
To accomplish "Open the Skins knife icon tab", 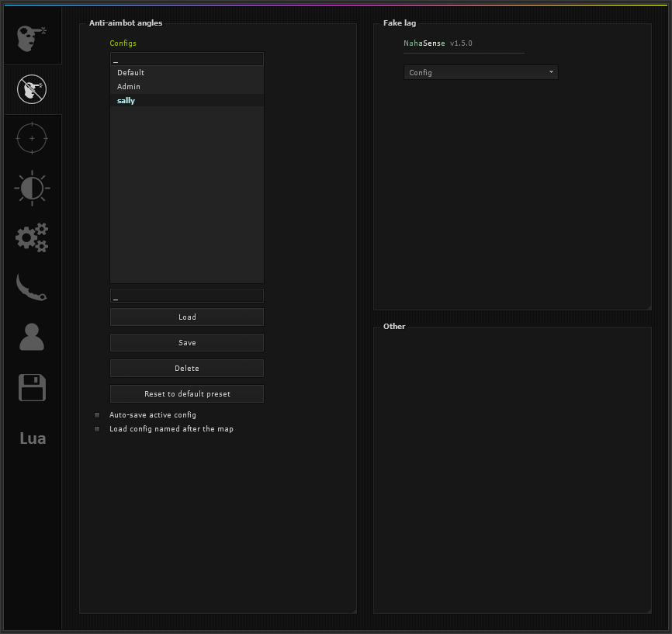I will [31, 287].
